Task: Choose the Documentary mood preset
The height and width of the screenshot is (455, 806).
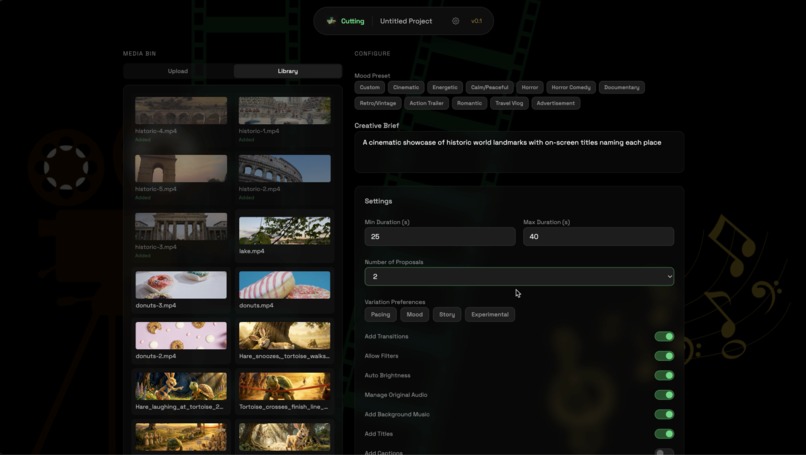Action: coord(621,87)
